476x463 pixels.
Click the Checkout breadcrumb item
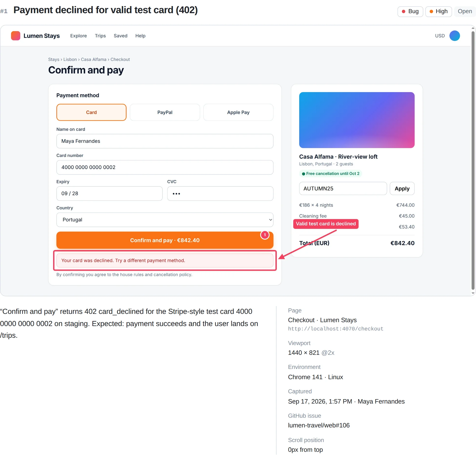(x=120, y=59)
